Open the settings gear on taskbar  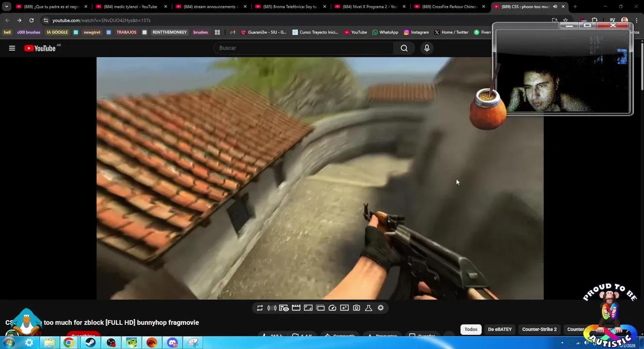point(29,343)
